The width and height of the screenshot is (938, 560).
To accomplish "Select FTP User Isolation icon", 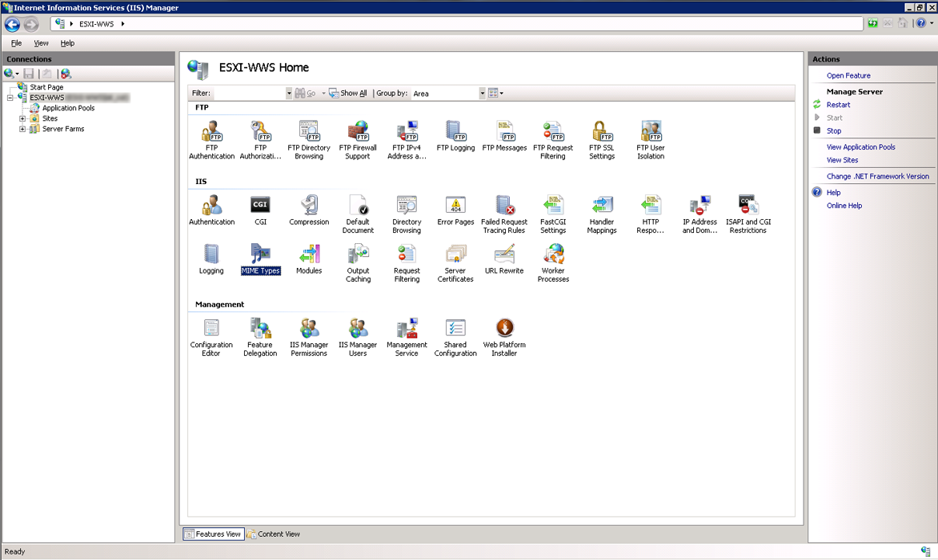I will pos(650,140).
